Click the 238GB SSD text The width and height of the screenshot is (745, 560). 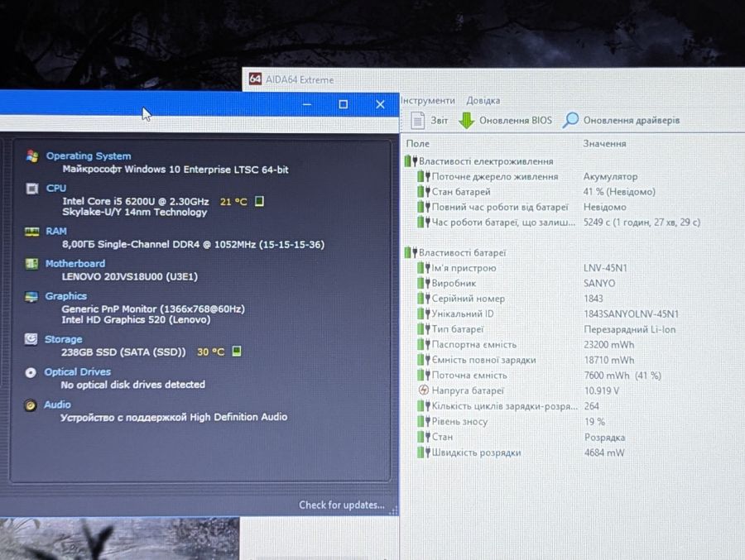tap(123, 352)
